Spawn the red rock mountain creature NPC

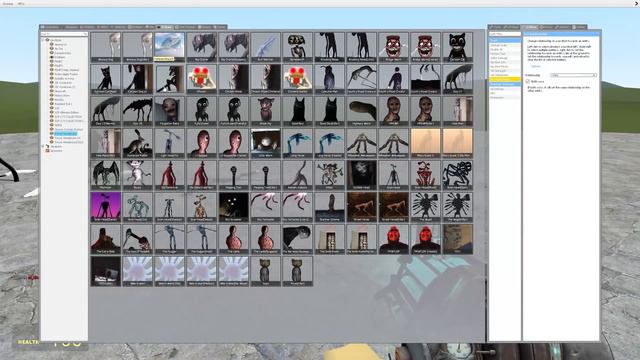[x=105, y=239]
